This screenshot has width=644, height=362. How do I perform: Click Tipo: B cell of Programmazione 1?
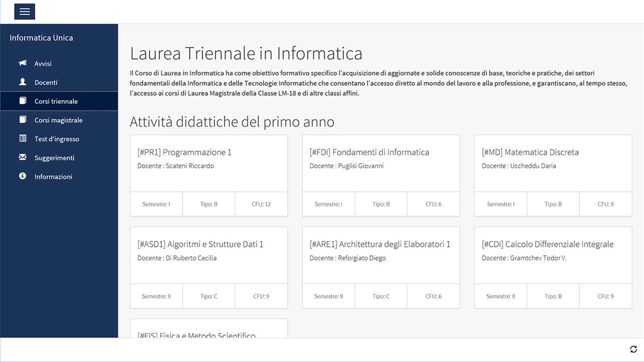[x=209, y=204]
